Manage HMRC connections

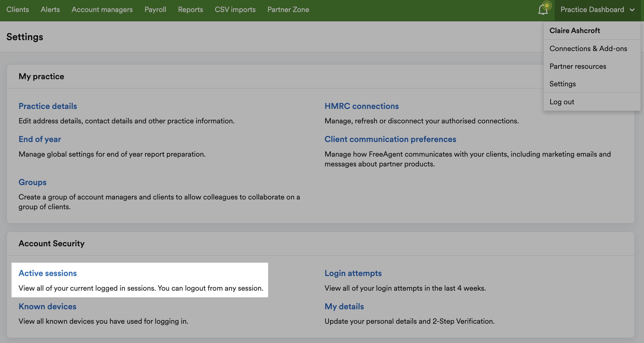pyautogui.click(x=361, y=106)
